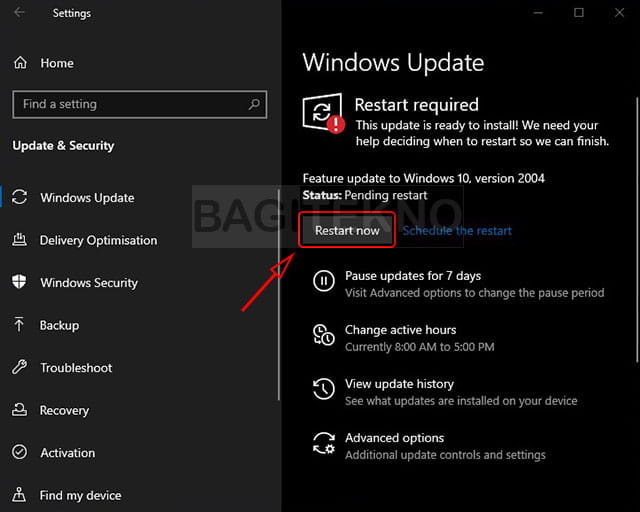Viewport: 640px width, 512px height.
Task: Open the Activation section
Action: [x=67, y=453]
